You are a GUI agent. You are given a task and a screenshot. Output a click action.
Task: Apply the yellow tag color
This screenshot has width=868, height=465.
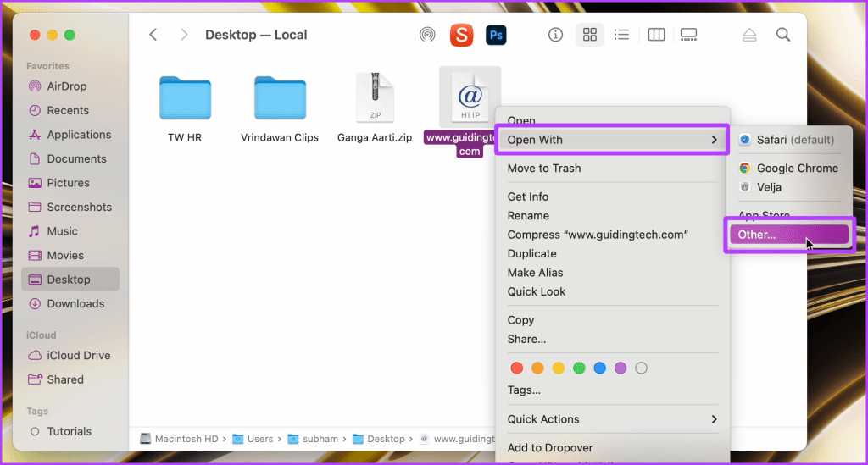click(x=558, y=368)
